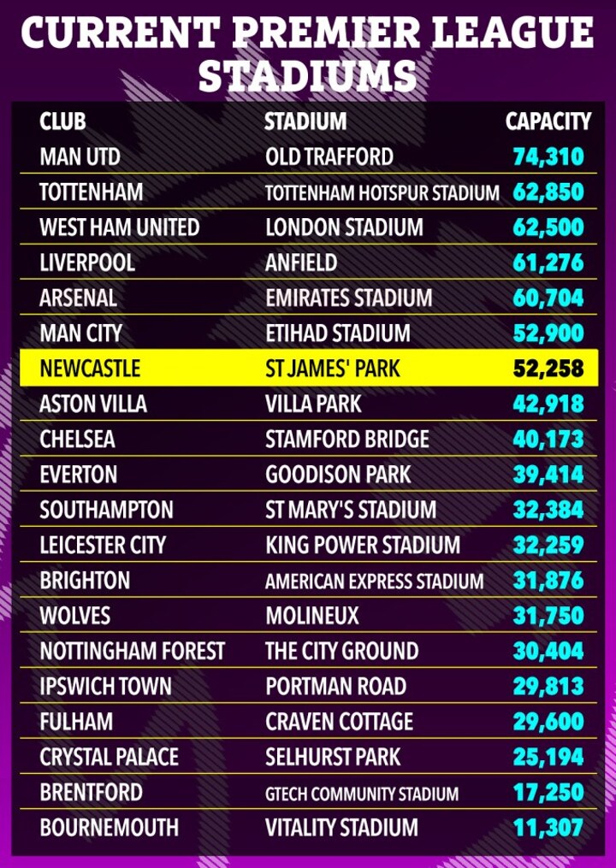Click the Aston Villa club name
The image size is (616, 868).
click(92, 404)
